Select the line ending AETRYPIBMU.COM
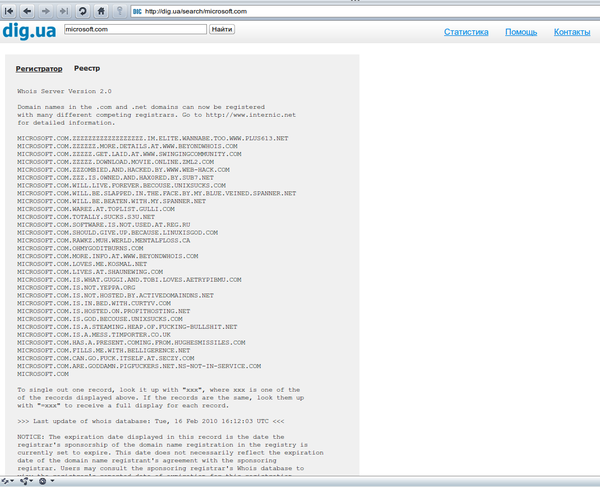Screen dimensions: 600x487 click(x=129, y=280)
